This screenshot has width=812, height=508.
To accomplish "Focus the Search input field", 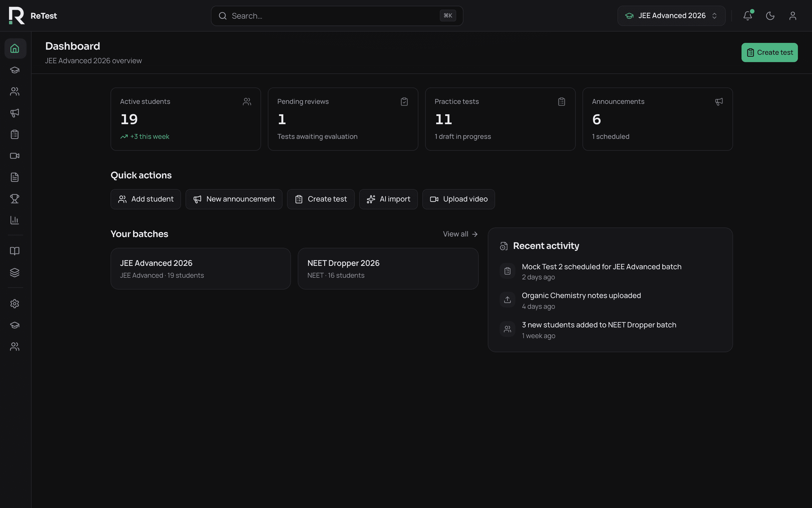I will [x=337, y=16].
